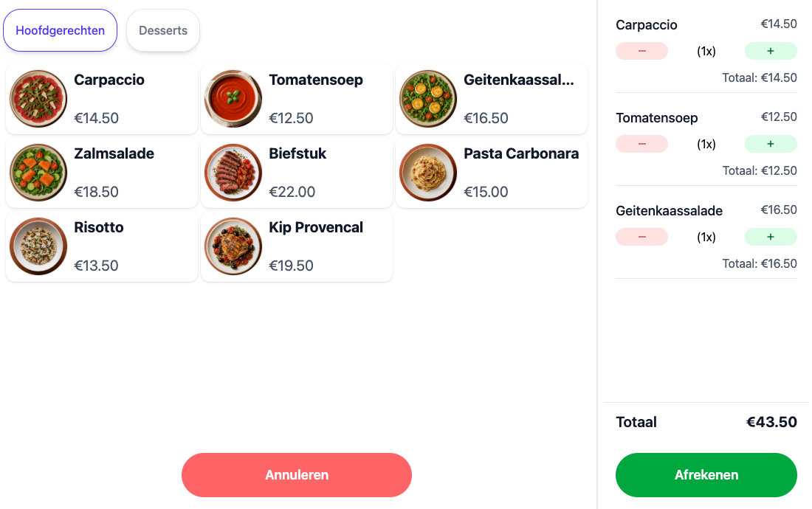Decrease Geitenkaassalade quantity with minus icon

[641, 237]
